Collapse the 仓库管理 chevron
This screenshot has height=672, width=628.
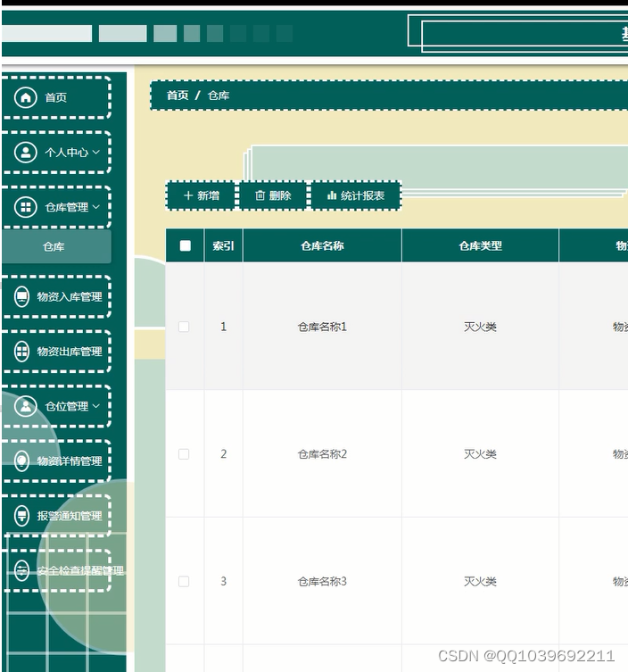pos(96,207)
